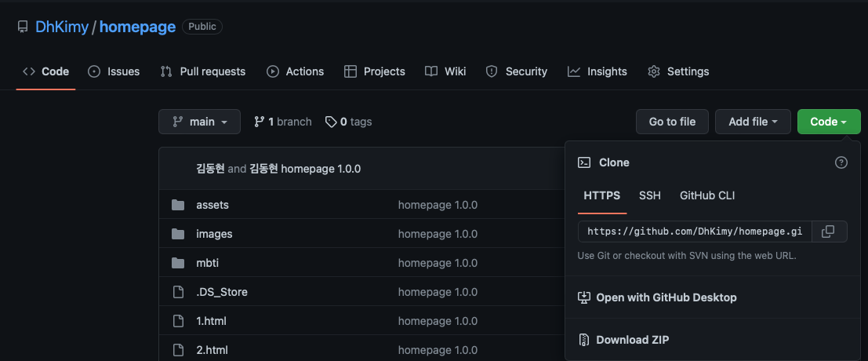Open the Insights tab
Viewport: 868px width, 361px height.
[x=597, y=71]
